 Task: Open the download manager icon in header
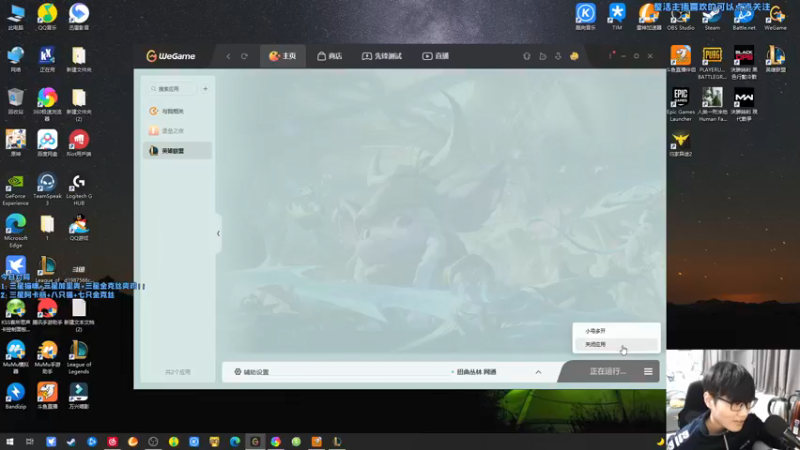(x=558, y=56)
